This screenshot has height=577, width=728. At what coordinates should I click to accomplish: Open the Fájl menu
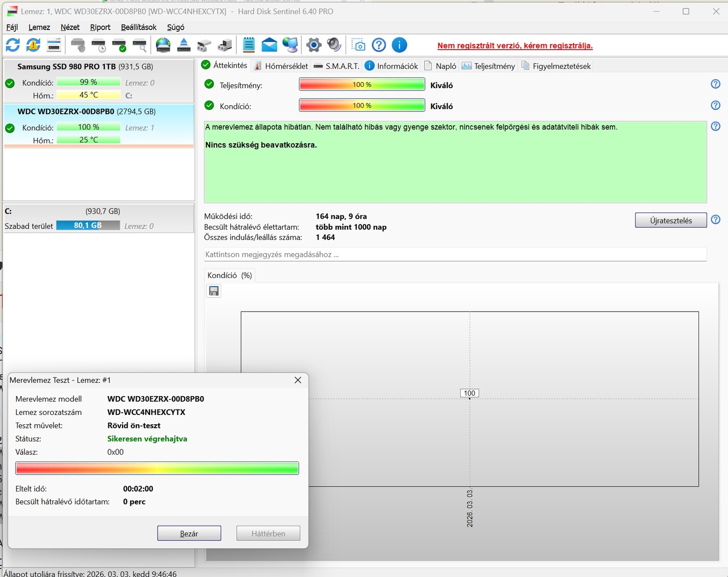coord(12,27)
